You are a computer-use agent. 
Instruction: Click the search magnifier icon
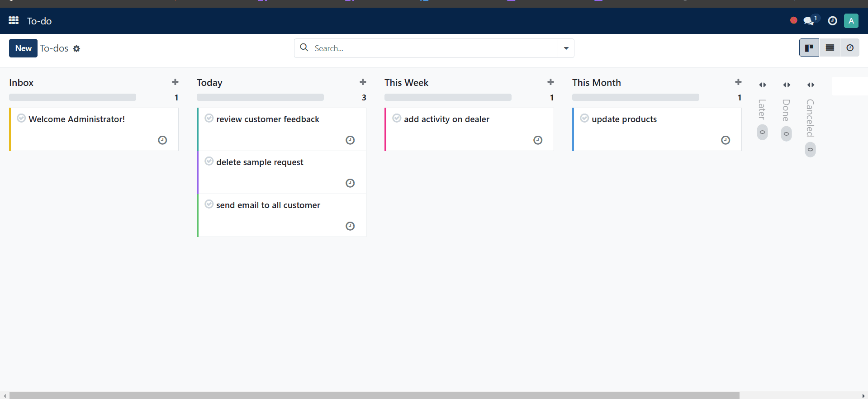point(304,47)
